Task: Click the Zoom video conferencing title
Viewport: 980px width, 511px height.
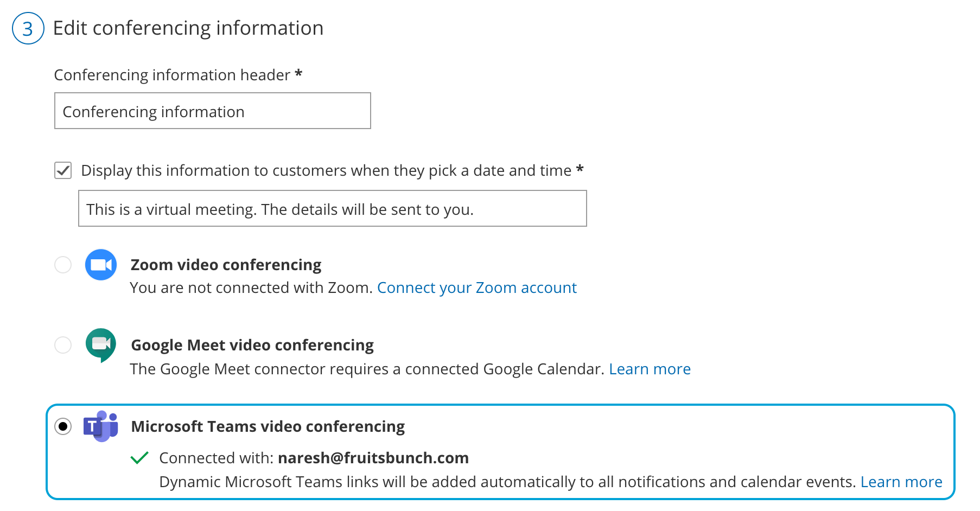Action: (x=226, y=265)
